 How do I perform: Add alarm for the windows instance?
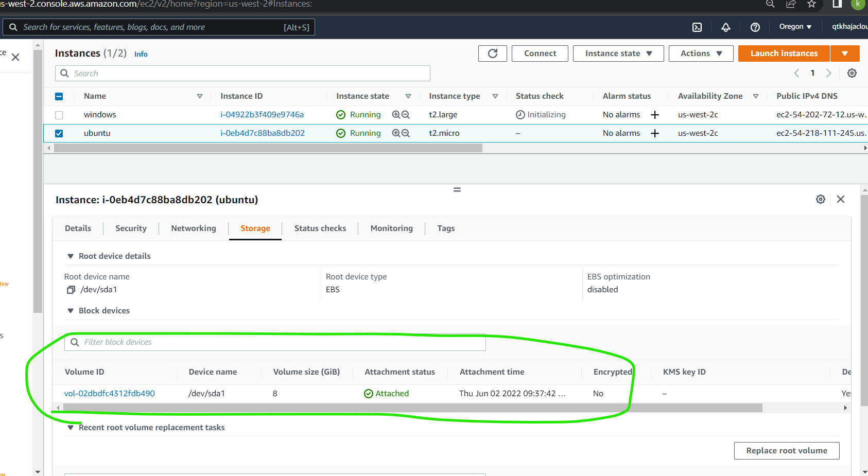(x=655, y=115)
